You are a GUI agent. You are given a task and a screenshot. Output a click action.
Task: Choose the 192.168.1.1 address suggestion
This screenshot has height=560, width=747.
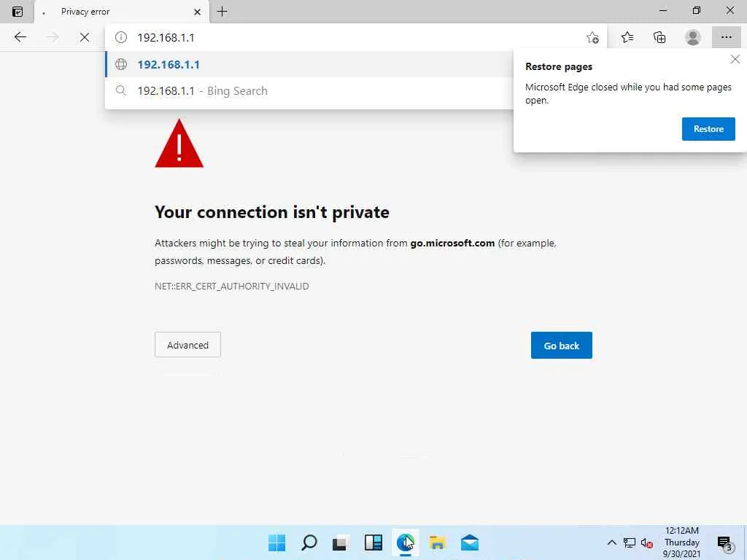pyautogui.click(x=309, y=64)
